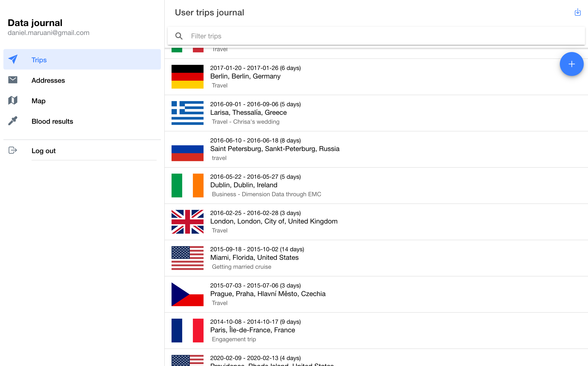Click the Addresses envelope icon
The image size is (588, 366).
(x=13, y=80)
